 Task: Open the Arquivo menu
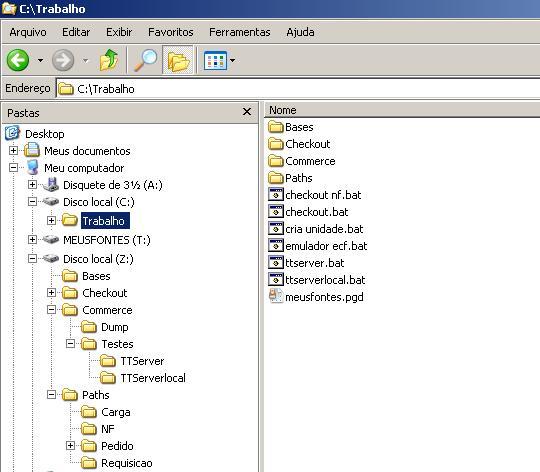coord(28,32)
